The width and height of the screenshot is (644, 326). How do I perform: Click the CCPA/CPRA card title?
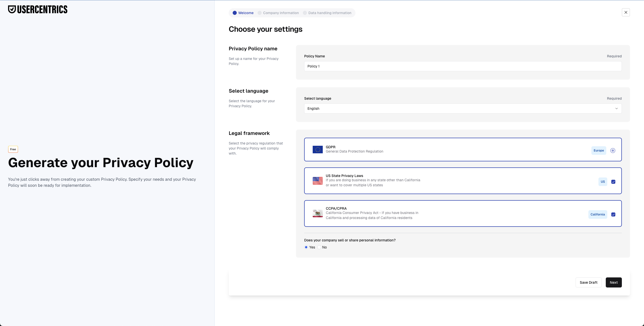(x=336, y=208)
